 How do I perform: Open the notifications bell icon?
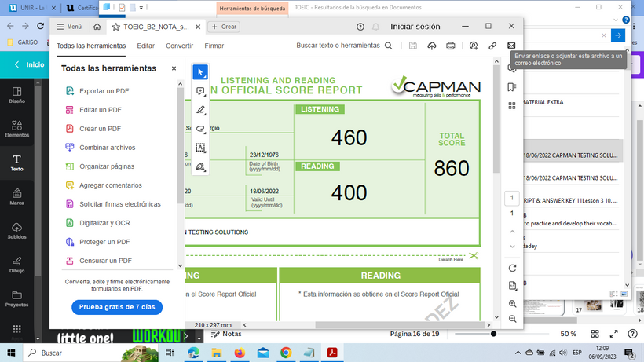pos(375,27)
